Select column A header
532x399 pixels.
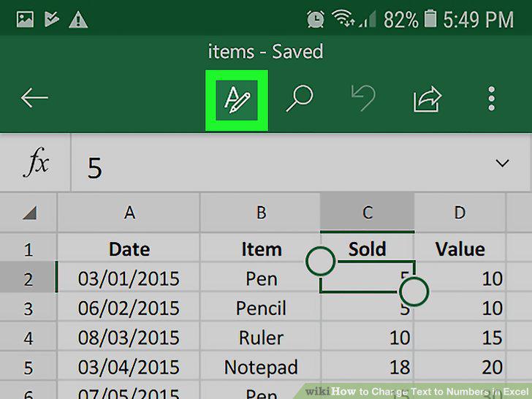pyautogui.click(x=129, y=213)
